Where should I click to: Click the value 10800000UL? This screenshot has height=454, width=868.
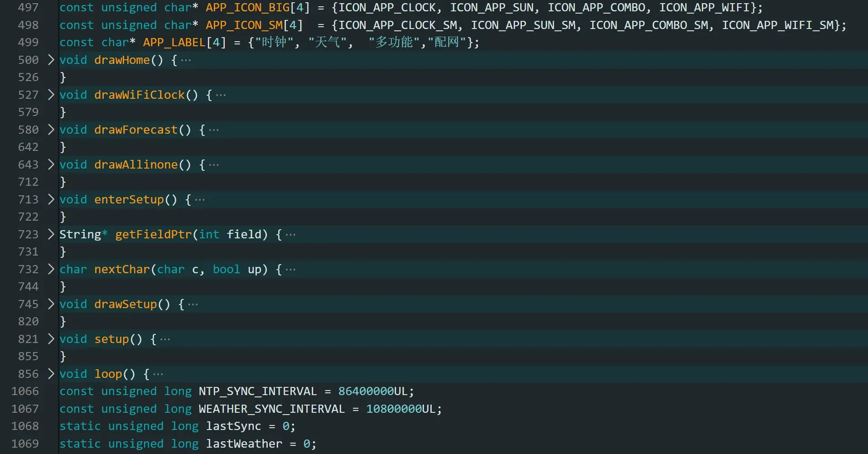(x=401, y=409)
